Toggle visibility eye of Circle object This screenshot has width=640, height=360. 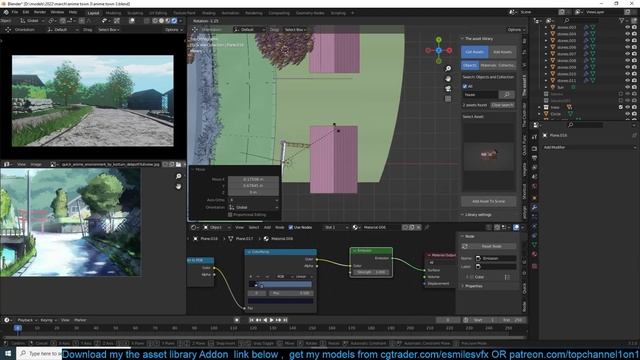pyautogui.click(x=627, y=114)
